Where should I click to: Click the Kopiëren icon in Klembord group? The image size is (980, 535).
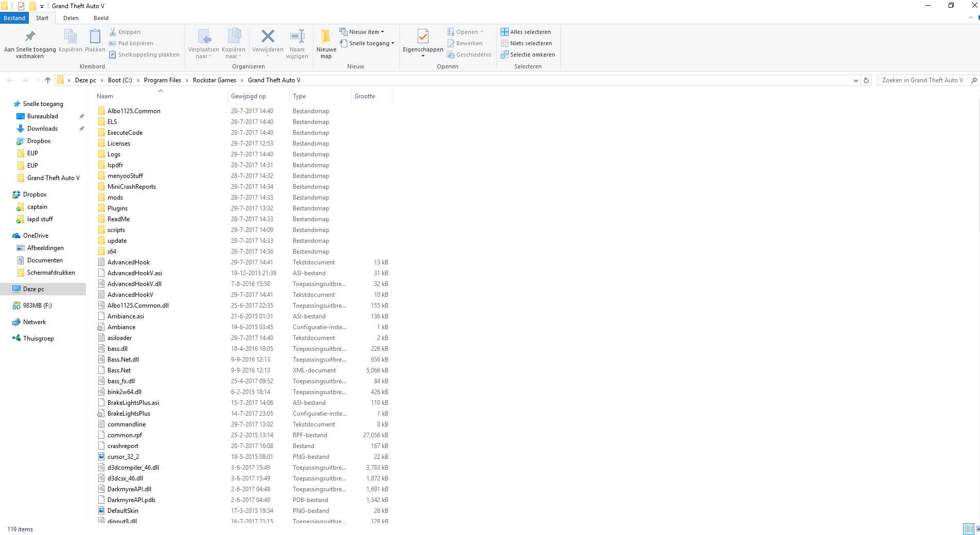point(70,41)
